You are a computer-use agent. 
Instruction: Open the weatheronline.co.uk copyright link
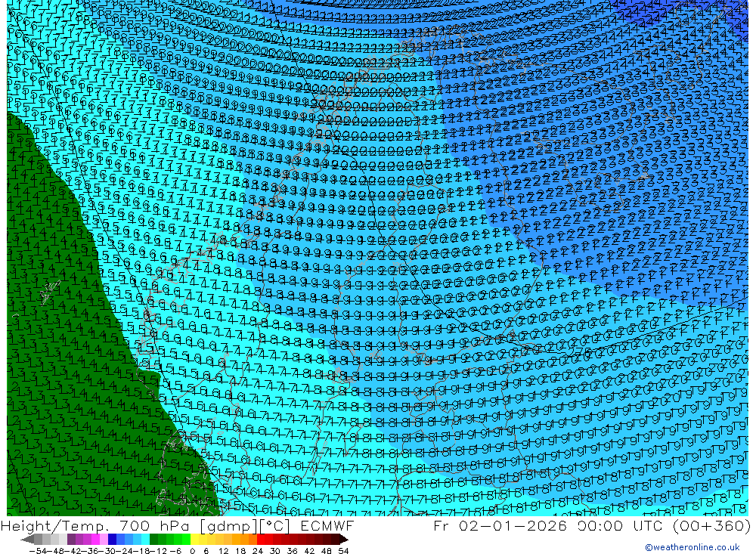692,547
